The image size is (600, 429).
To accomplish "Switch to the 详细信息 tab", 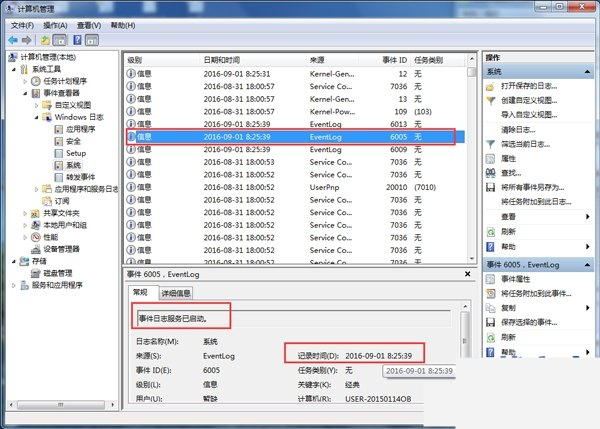I will click(x=176, y=293).
